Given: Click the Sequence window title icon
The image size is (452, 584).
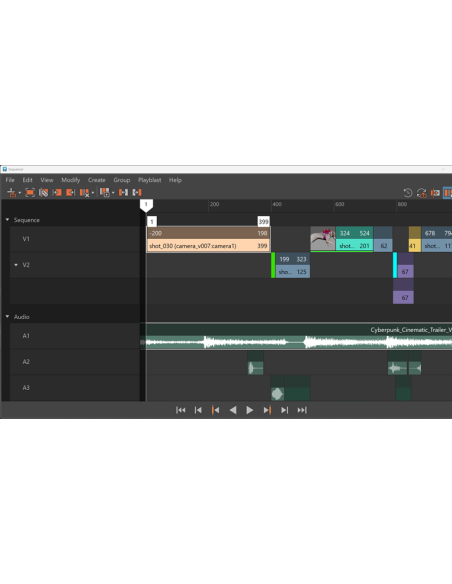Looking at the screenshot, I should pyautogui.click(x=4, y=169).
